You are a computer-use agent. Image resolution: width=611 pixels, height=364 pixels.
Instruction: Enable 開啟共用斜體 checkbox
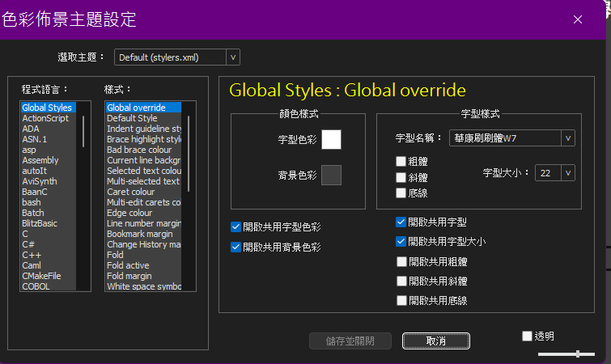point(401,281)
